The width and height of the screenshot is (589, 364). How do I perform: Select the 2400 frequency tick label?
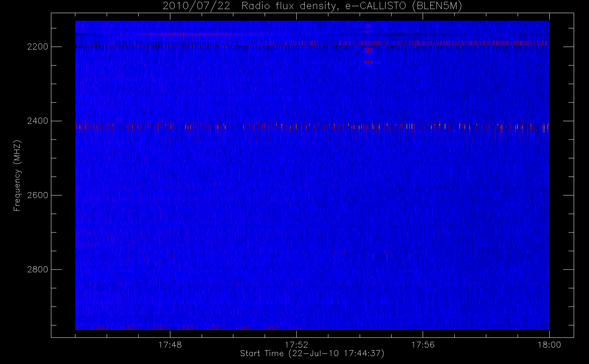[38, 121]
